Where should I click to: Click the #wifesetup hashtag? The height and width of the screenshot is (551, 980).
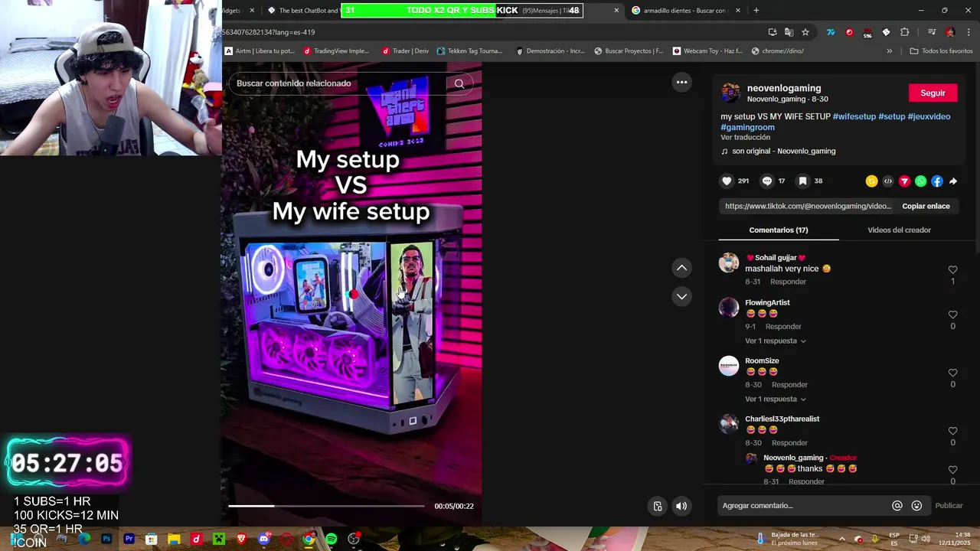(x=854, y=116)
